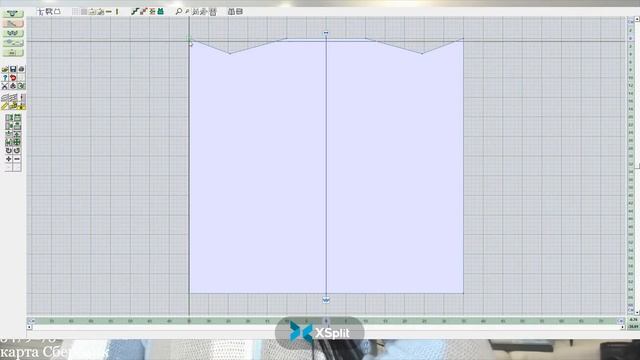Click horizontal scrollbar left arrow

pyautogui.click(x=29, y=327)
